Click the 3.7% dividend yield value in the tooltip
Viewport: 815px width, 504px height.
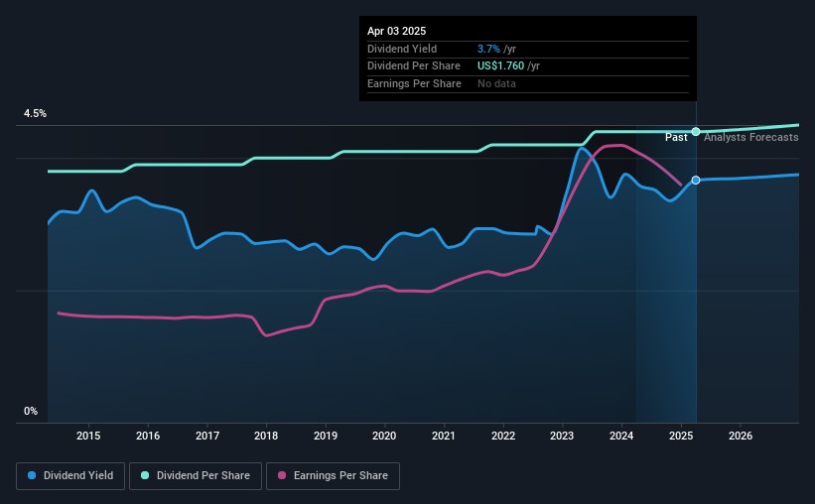pos(488,49)
